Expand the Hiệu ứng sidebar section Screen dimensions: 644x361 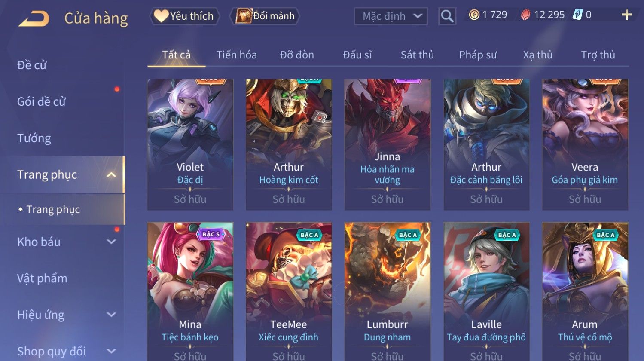tap(111, 315)
